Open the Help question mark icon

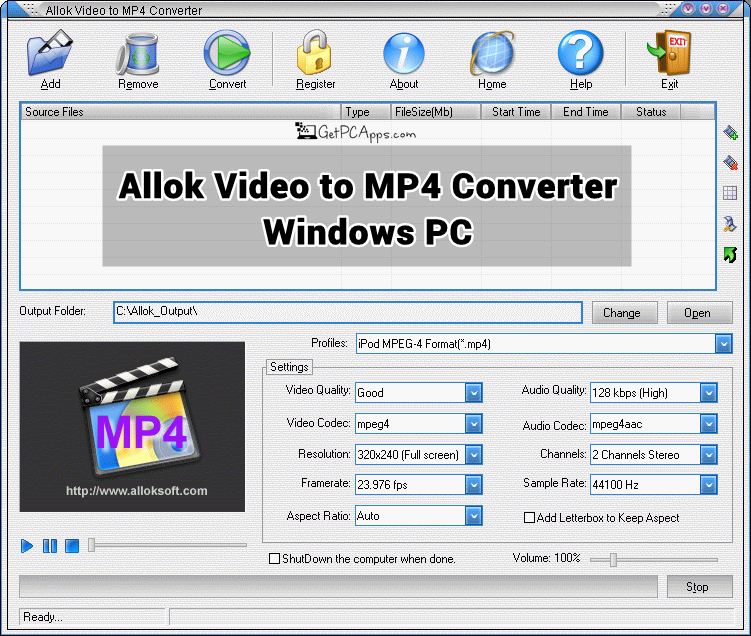tap(580, 53)
